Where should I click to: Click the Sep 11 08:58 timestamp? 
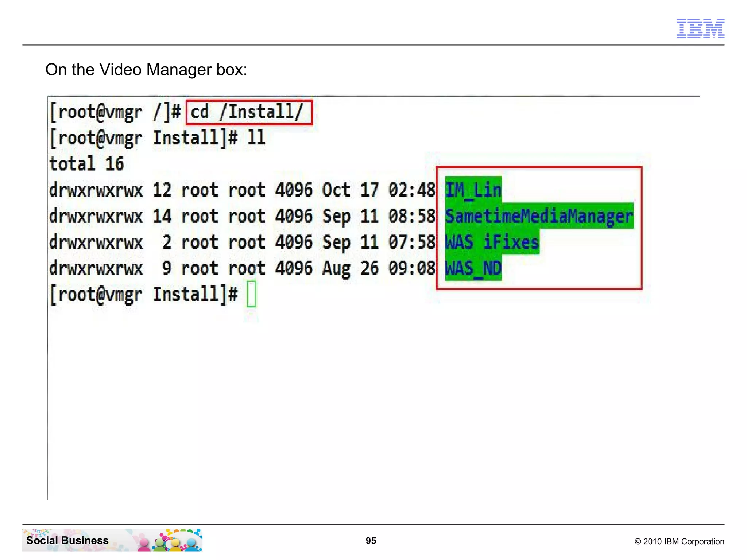click(378, 216)
